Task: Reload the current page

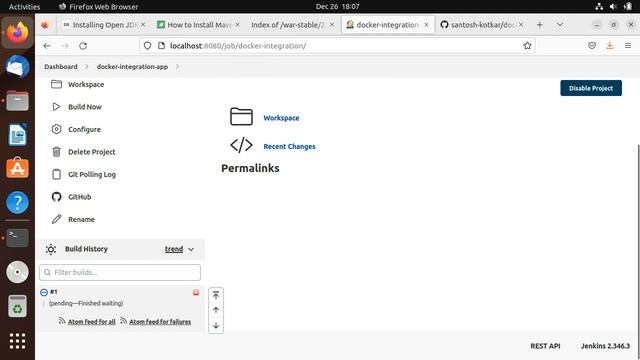Action: 83,46
